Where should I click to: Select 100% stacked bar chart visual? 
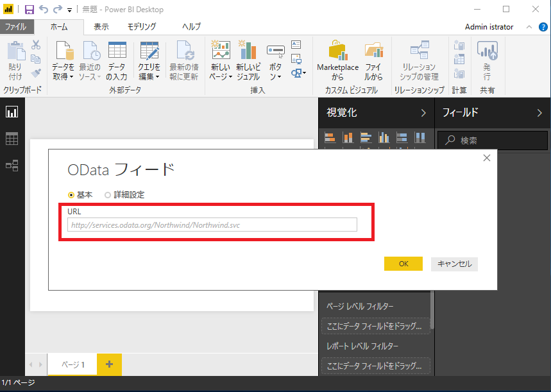402,137
